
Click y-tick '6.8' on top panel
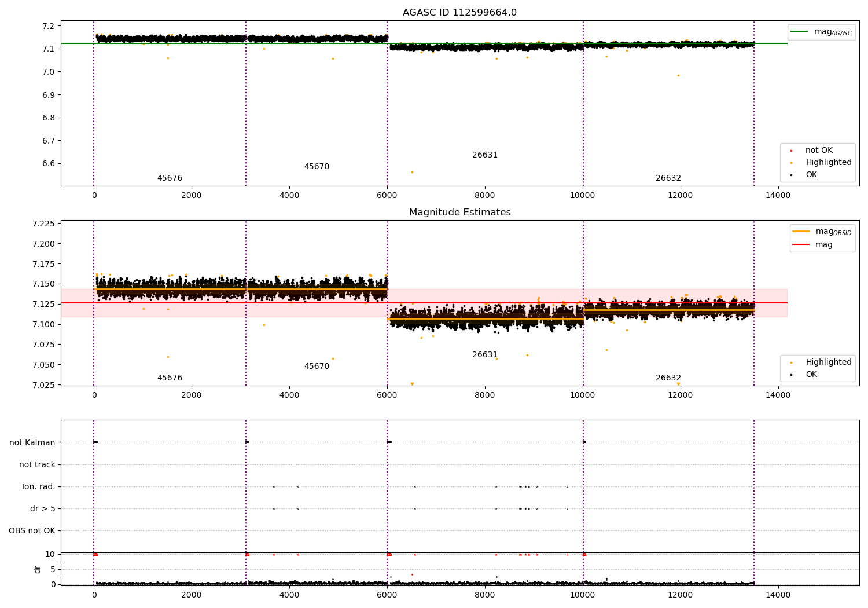pyautogui.click(x=49, y=118)
